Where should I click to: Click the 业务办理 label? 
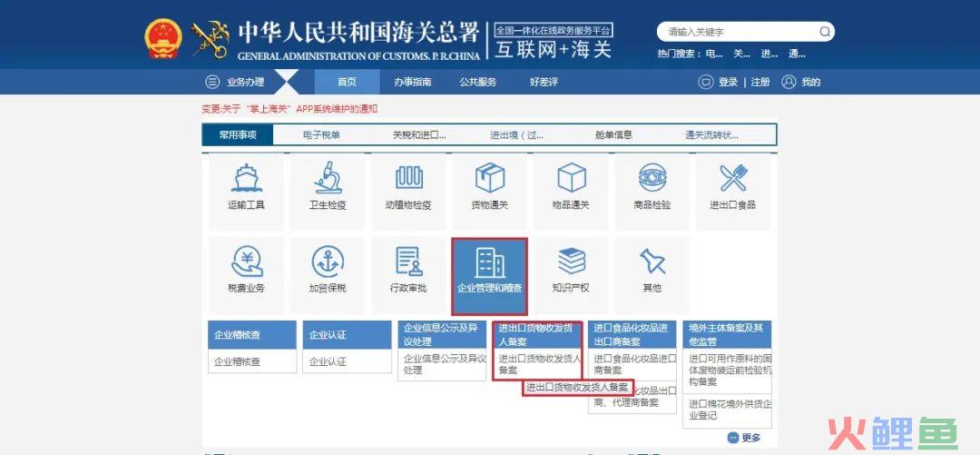coord(246,82)
